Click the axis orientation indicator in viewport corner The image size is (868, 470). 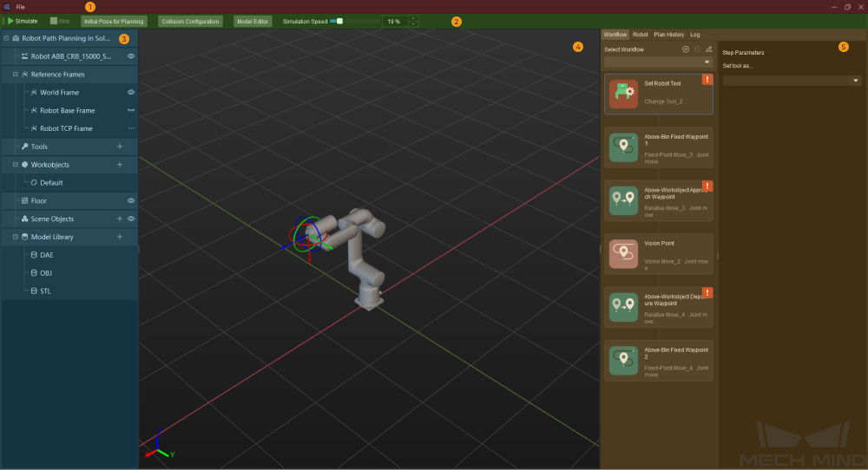160,446
